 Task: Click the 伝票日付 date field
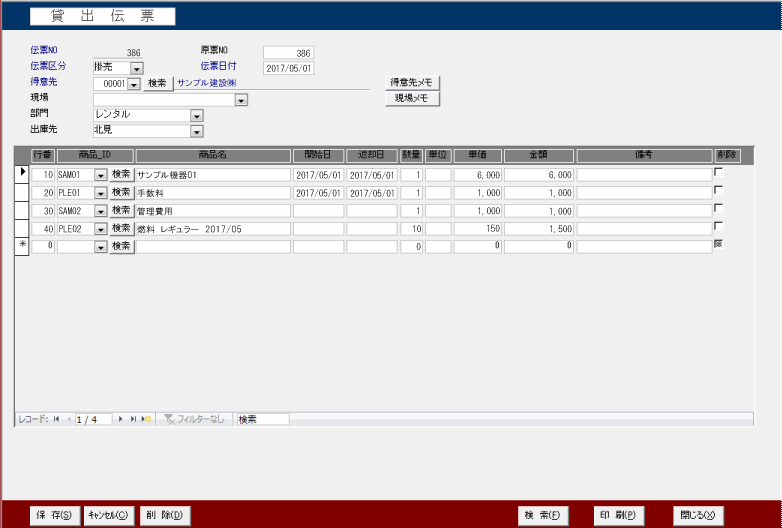pos(289,68)
